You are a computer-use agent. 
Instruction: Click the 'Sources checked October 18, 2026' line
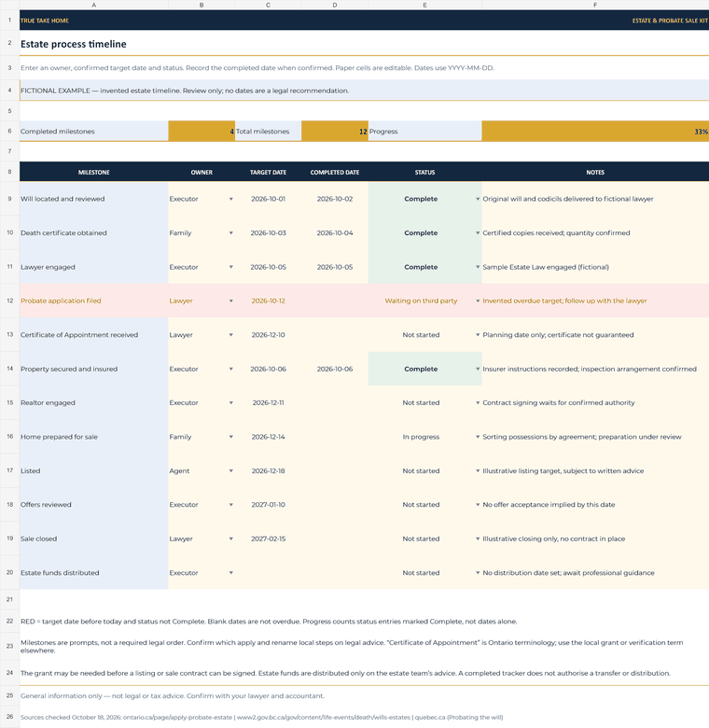point(262,717)
